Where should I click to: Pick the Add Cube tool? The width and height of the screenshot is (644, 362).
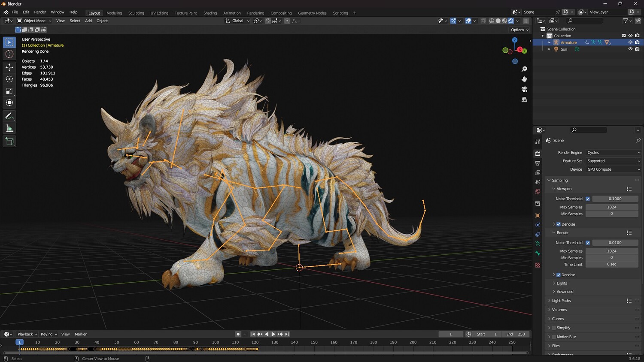click(x=9, y=142)
